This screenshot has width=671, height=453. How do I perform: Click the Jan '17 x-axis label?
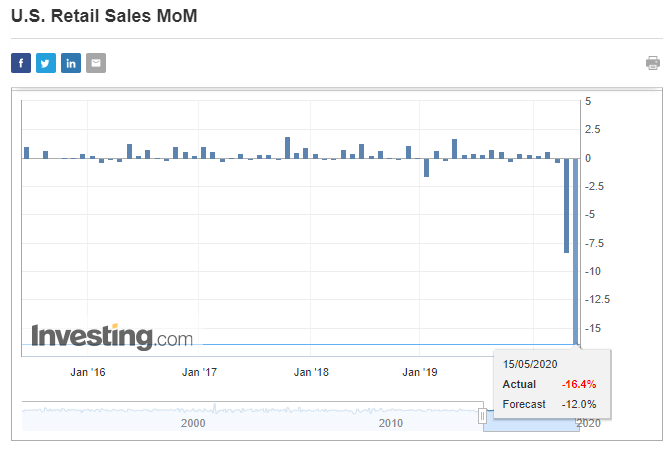click(x=200, y=372)
